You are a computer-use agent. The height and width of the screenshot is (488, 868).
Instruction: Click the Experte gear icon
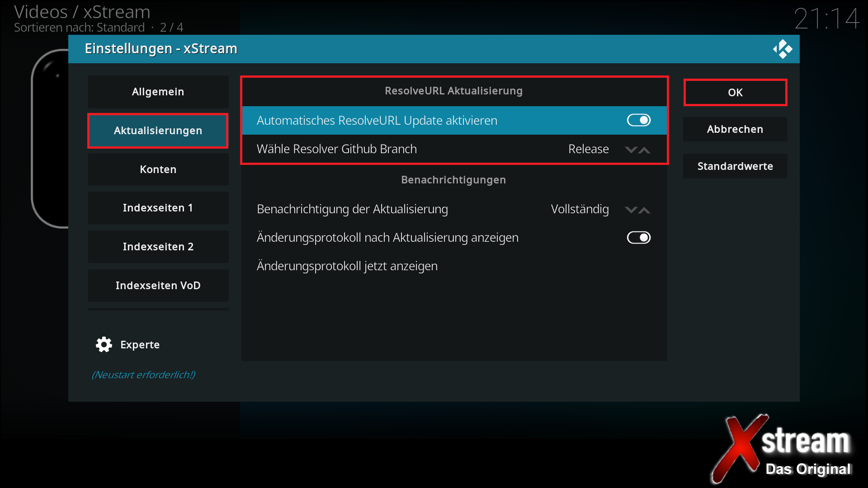click(104, 345)
